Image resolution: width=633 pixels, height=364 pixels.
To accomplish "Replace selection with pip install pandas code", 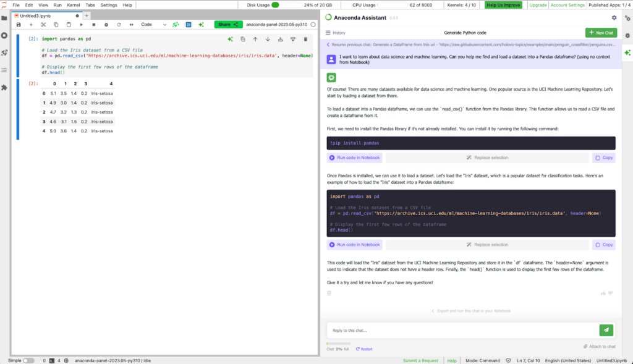I will coord(487,158).
